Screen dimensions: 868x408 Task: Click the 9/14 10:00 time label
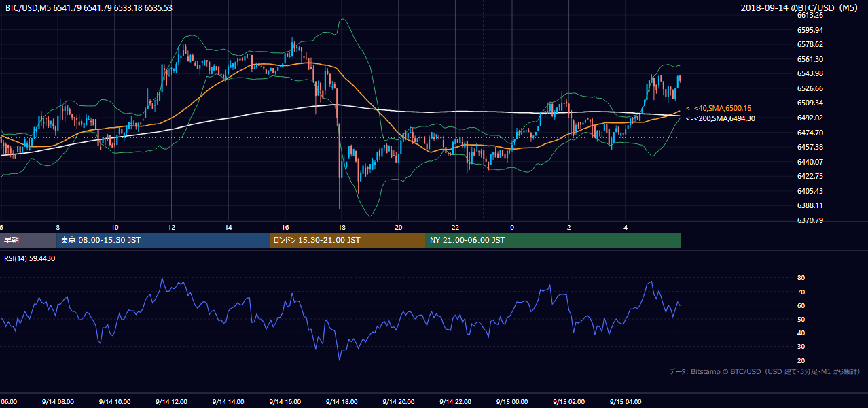115,401
